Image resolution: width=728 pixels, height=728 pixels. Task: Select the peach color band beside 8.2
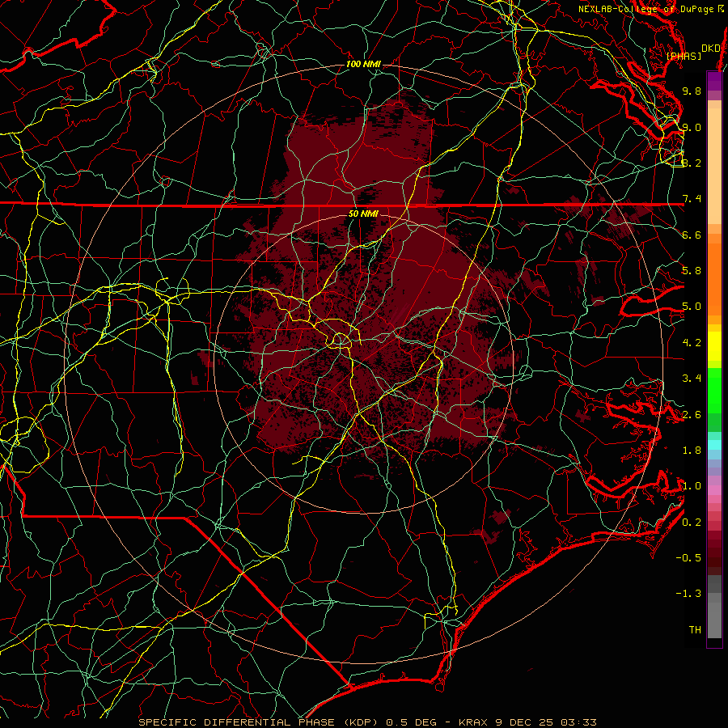714,166
